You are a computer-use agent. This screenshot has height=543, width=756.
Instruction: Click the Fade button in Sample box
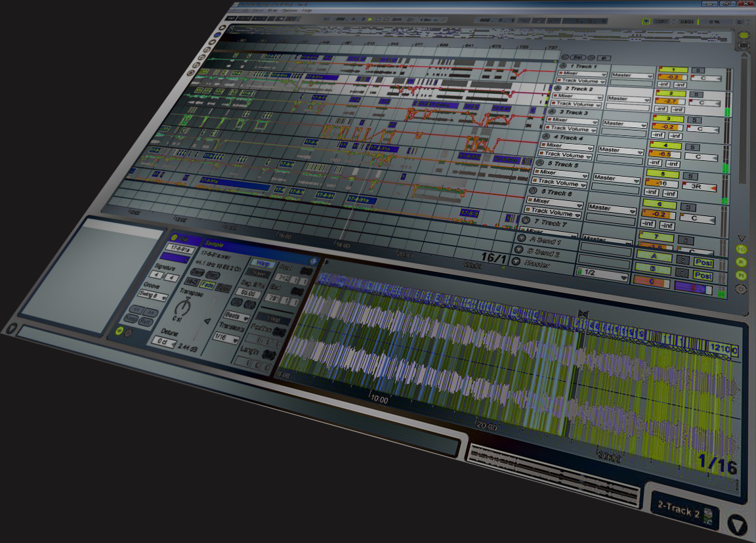click(209, 285)
